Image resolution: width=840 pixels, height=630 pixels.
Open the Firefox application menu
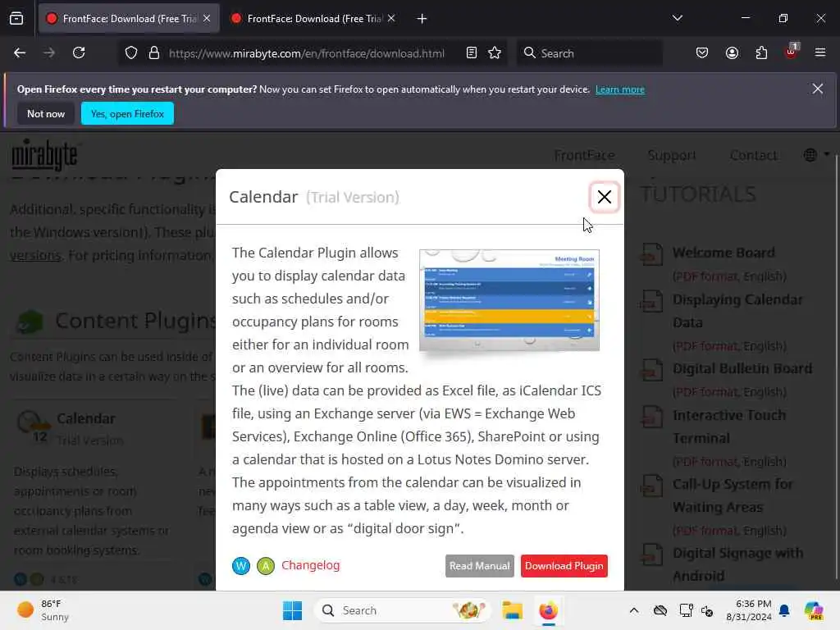820,53
